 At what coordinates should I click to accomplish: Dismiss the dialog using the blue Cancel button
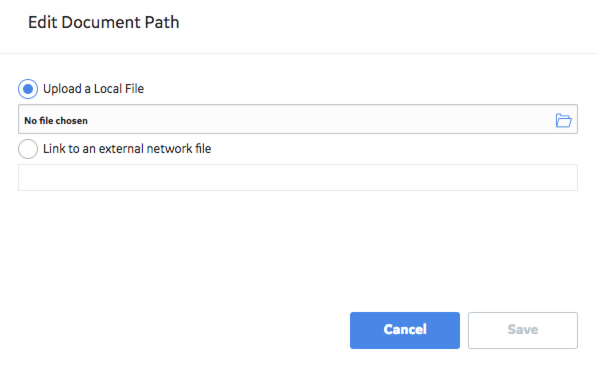[405, 330]
